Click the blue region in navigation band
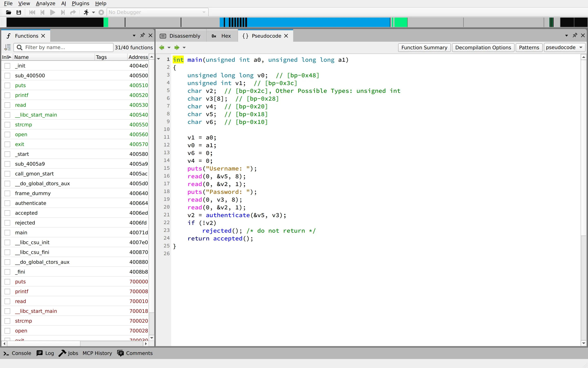 318,22
